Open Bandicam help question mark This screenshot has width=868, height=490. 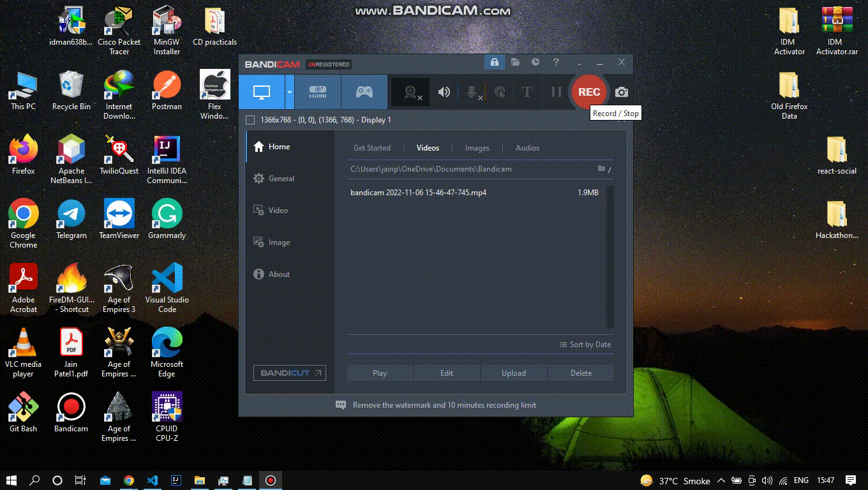pyautogui.click(x=556, y=63)
